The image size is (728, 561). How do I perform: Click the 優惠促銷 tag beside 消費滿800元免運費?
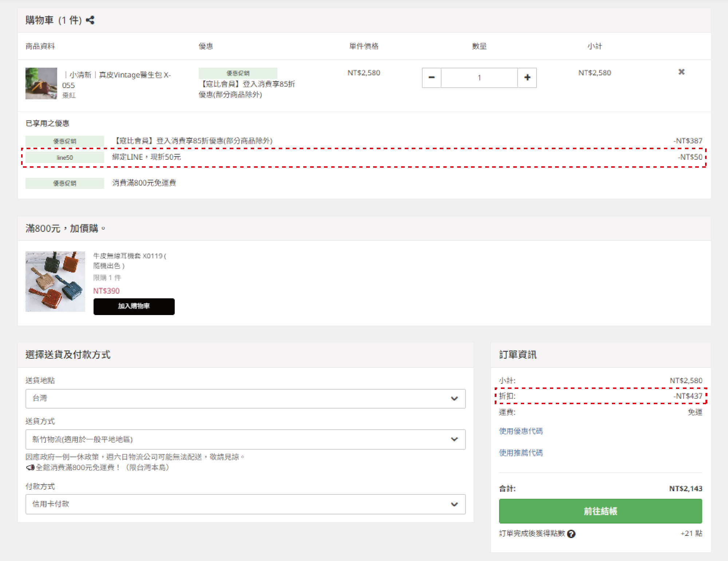point(65,183)
